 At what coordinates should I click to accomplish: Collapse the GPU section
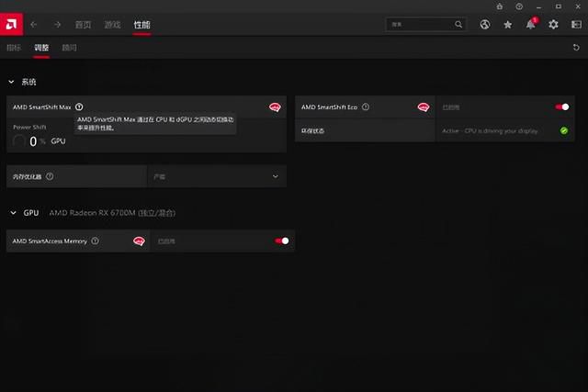13,213
